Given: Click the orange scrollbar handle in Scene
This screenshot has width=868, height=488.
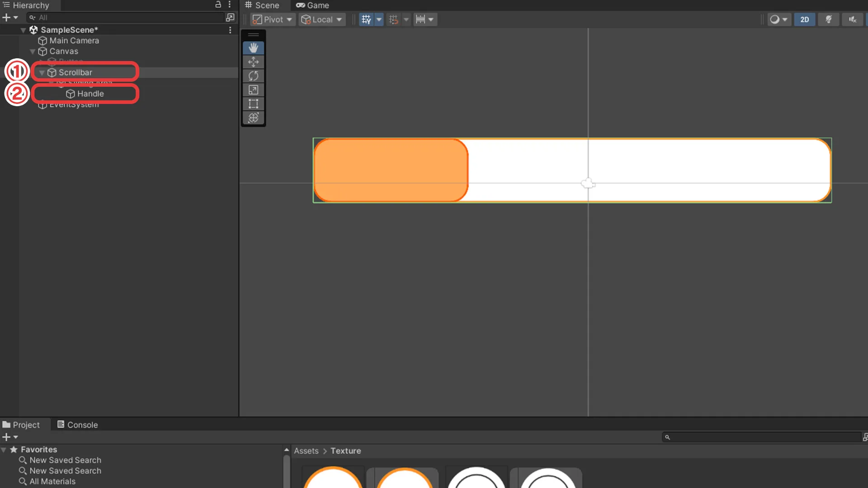Looking at the screenshot, I should click(x=391, y=170).
